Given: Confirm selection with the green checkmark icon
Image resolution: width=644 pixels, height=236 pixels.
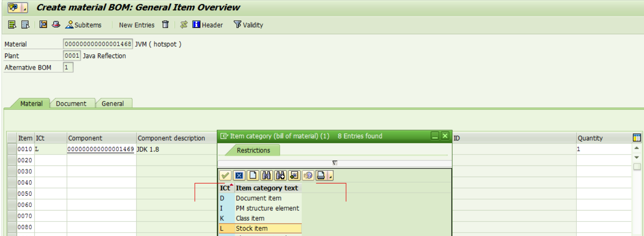Looking at the screenshot, I should (225, 175).
